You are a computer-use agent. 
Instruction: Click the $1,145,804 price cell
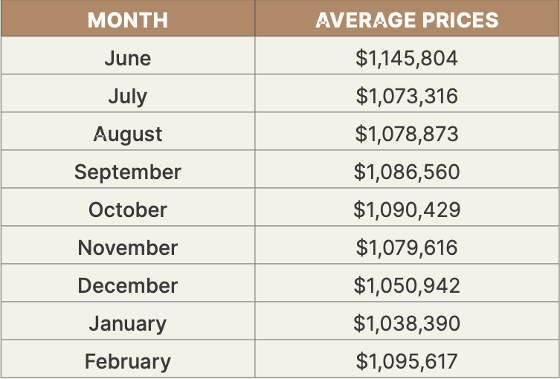tap(407, 58)
